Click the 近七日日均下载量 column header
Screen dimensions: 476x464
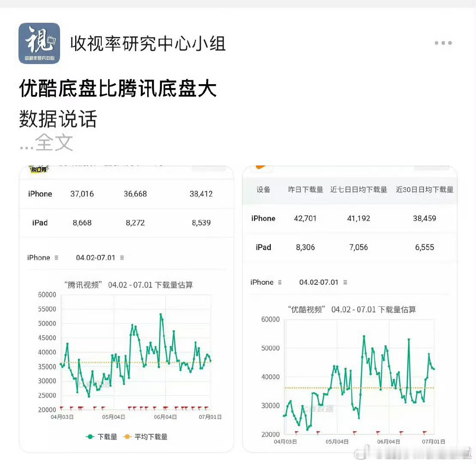358,189
